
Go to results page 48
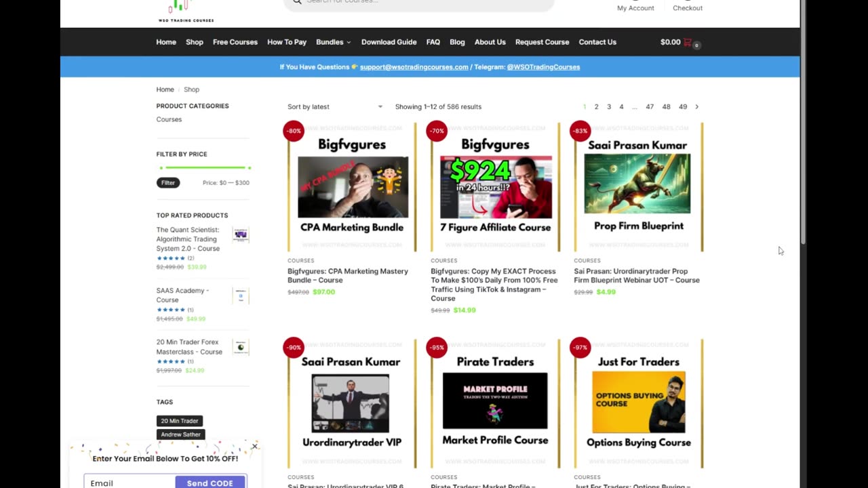666,106
